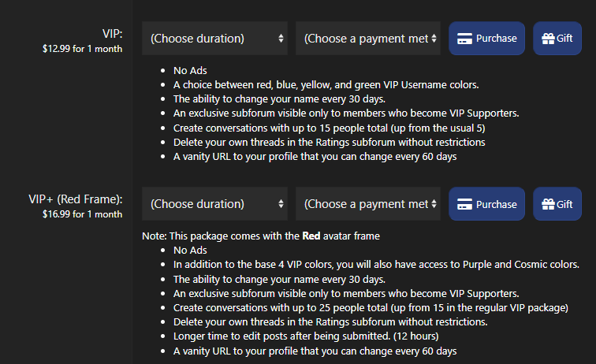Click the "VIP:" package label
Image resolution: width=596 pixels, height=364 pixels.
click(x=112, y=33)
